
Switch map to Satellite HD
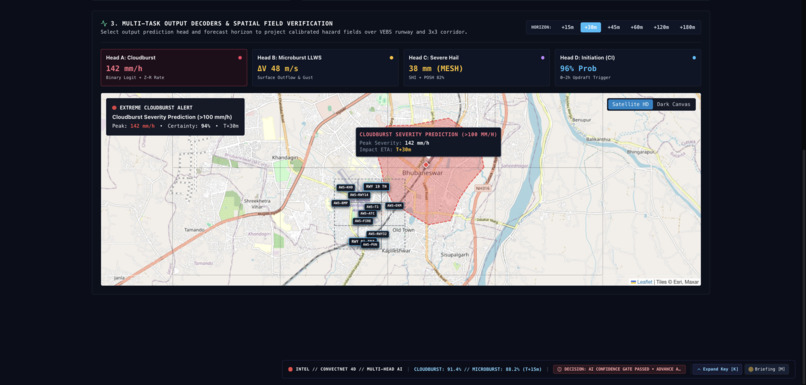[x=631, y=104]
